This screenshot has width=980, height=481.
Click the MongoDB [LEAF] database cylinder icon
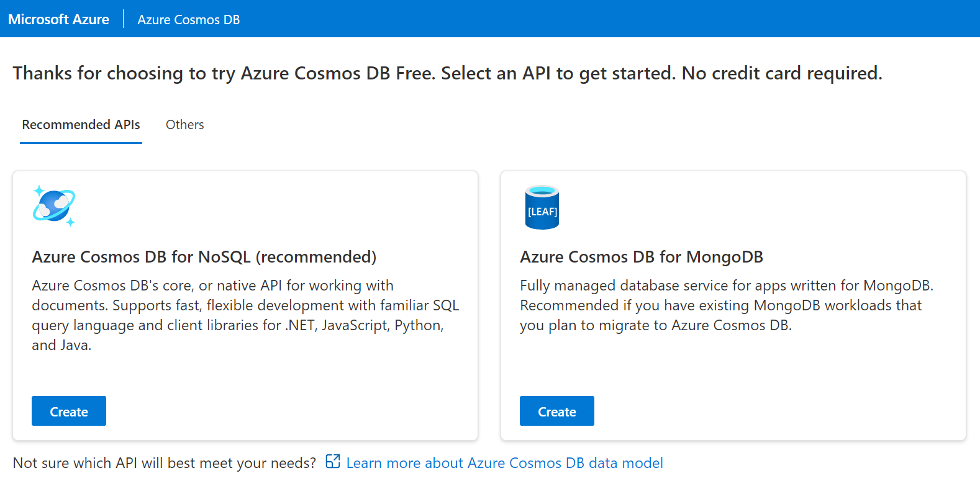542,208
